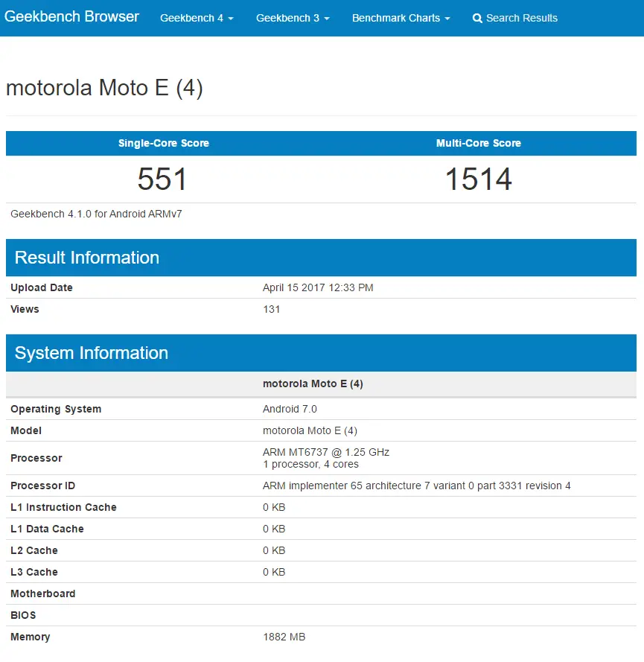Image resolution: width=644 pixels, height=662 pixels.
Task: Expand the Geekbench 4 dropdown menu
Action: click(x=197, y=18)
